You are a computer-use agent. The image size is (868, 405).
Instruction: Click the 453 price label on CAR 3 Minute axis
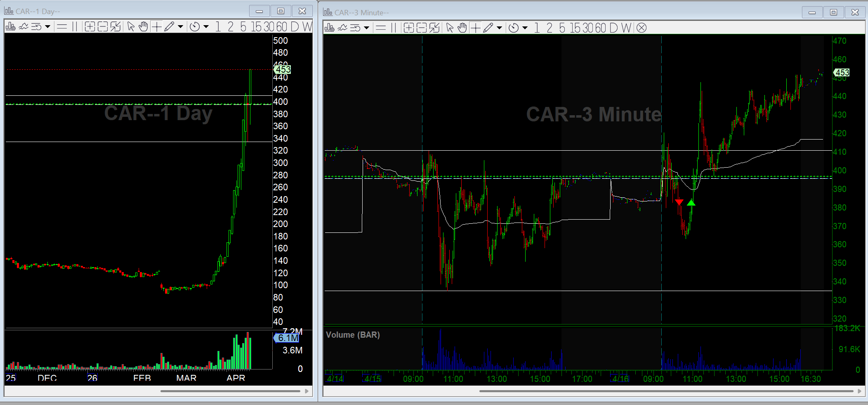842,73
